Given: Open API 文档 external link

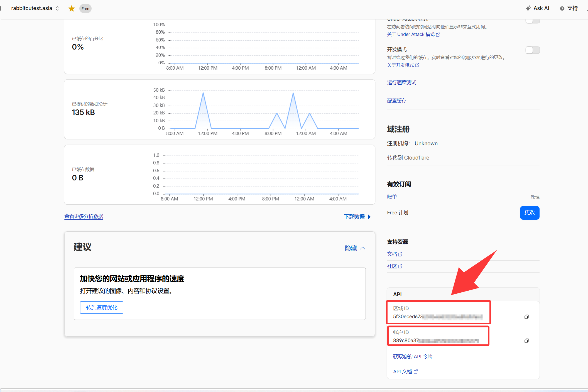Looking at the screenshot, I should (x=405, y=372).
